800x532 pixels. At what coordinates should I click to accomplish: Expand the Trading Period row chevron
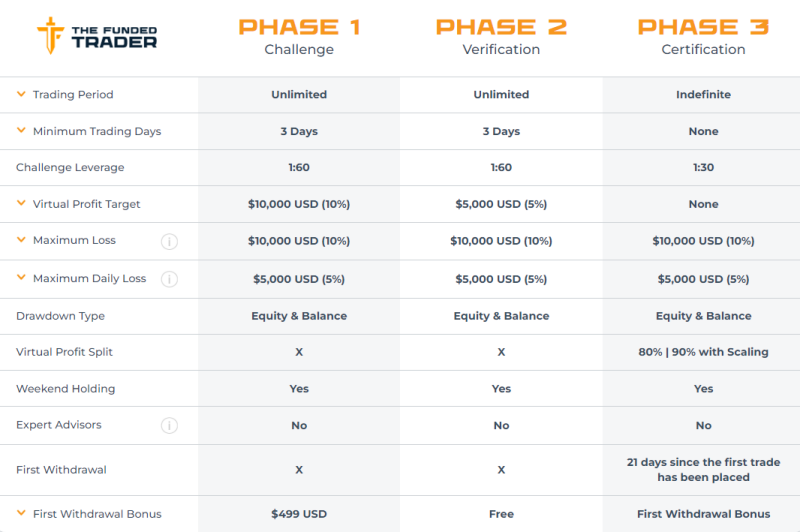21,94
